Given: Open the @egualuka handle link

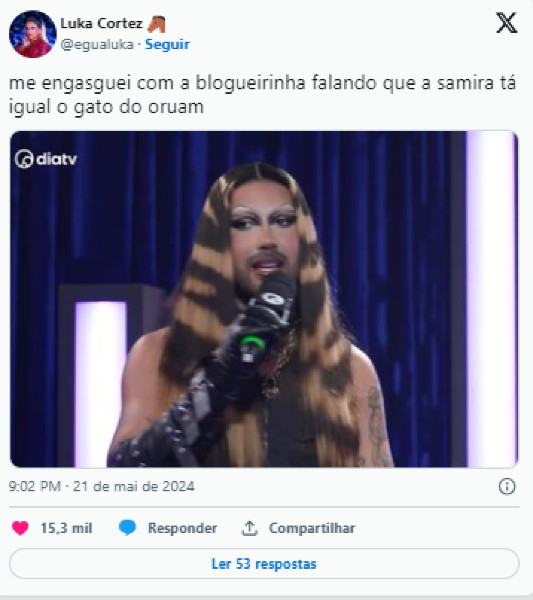Looking at the screenshot, I should pyautogui.click(x=97, y=44).
